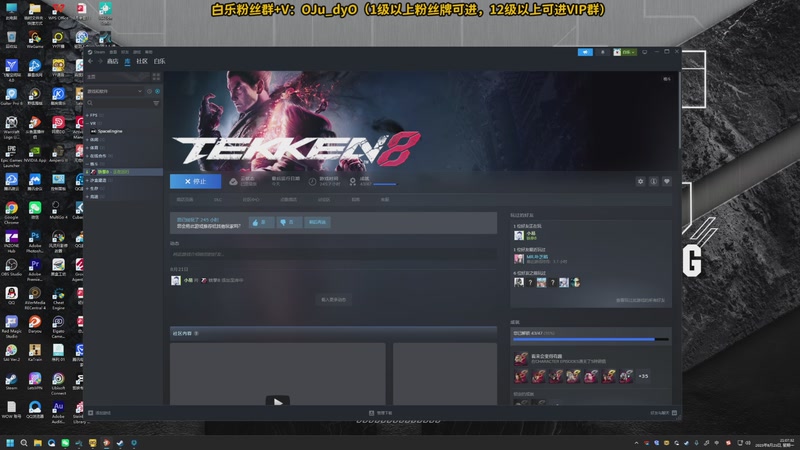
Task: Click the achievements trophy icon beside Stop
Action: point(353,182)
